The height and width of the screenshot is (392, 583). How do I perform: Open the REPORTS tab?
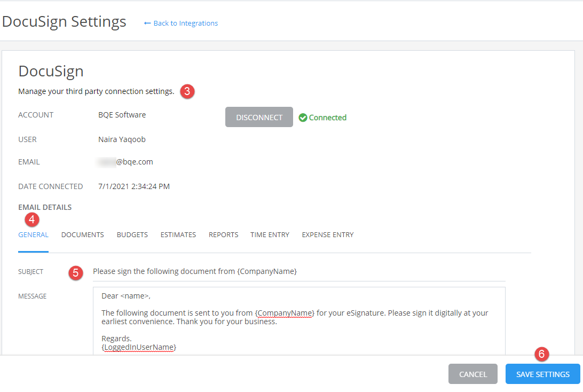pos(224,234)
